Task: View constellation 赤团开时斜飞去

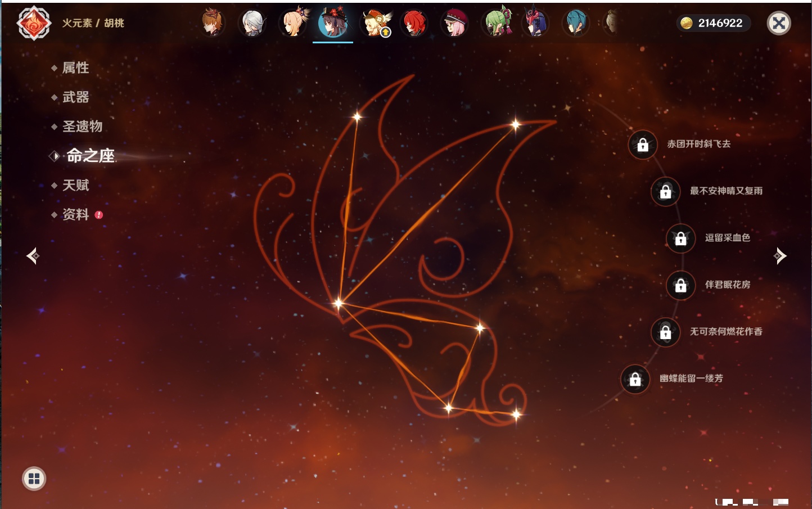Action: [x=699, y=144]
